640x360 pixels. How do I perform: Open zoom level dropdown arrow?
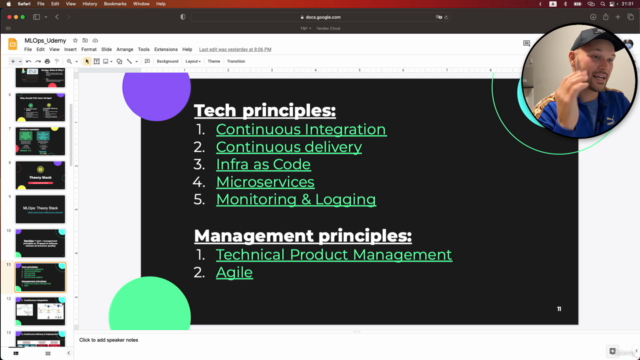[76, 62]
